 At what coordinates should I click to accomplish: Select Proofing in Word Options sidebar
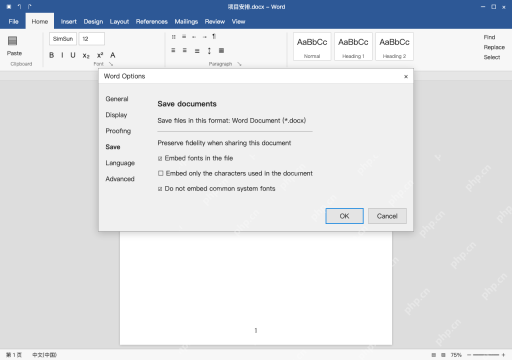point(118,131)
